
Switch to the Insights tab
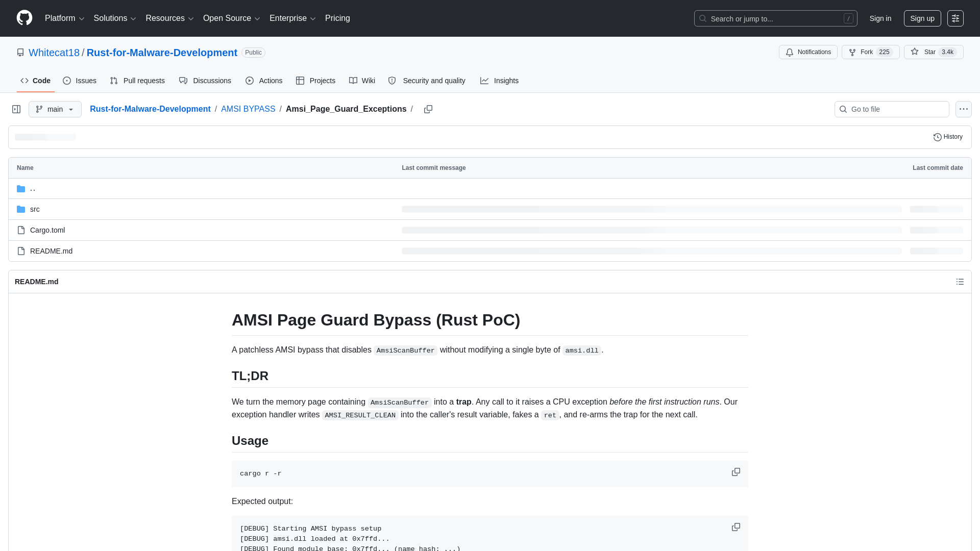pos(499,81)
